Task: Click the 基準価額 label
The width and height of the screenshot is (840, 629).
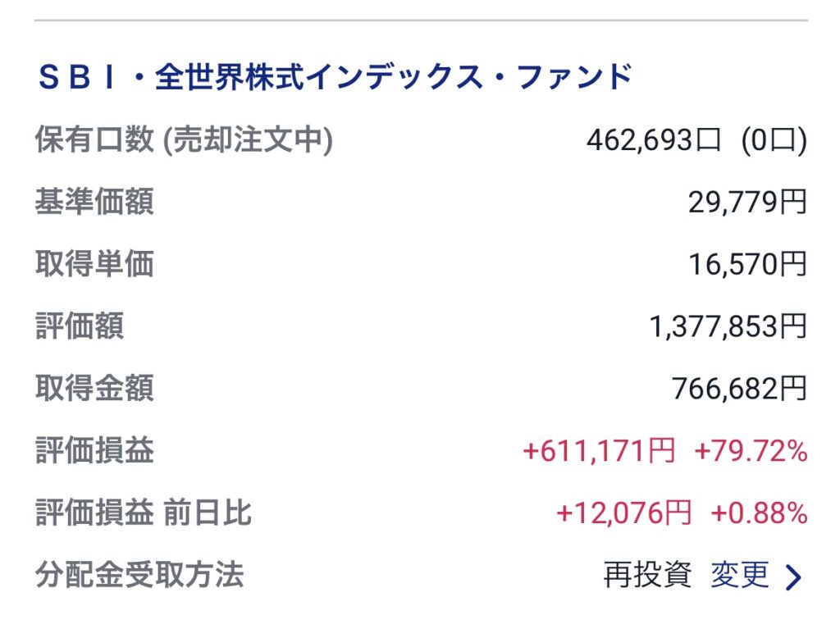Action: [x=94, y=202]
